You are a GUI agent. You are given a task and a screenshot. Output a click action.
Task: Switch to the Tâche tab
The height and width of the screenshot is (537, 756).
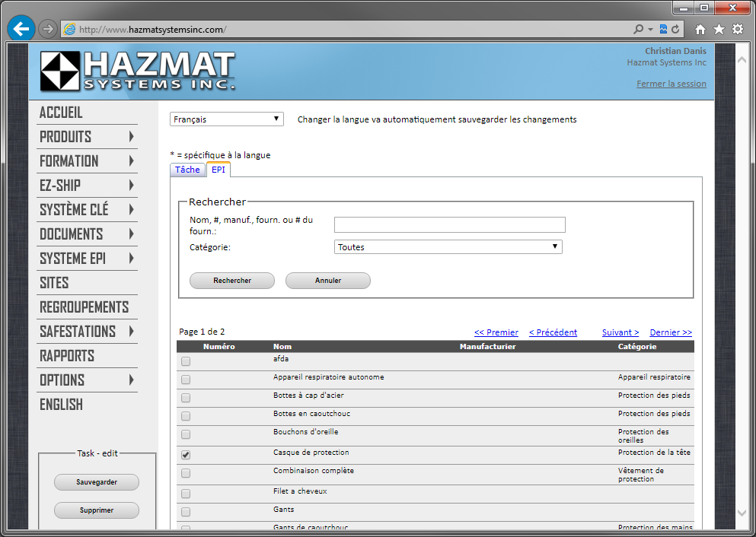point(187,170)
